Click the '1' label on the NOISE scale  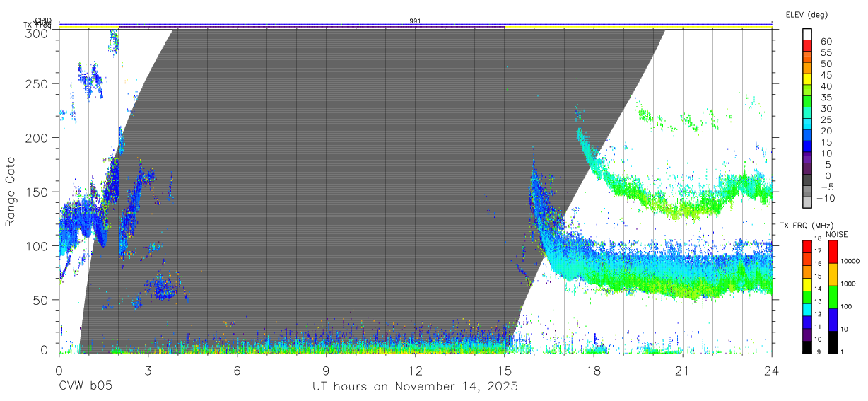coord(842,351)
